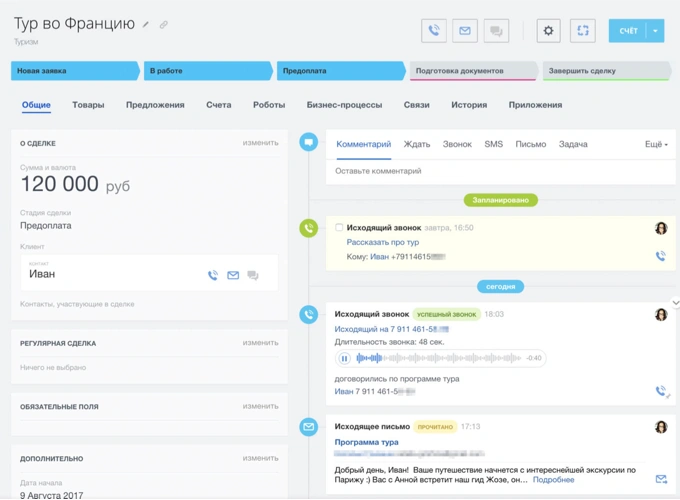Expand chevron on today's call entry
This screenshot has width=680, height=500.
click(675, 303)
